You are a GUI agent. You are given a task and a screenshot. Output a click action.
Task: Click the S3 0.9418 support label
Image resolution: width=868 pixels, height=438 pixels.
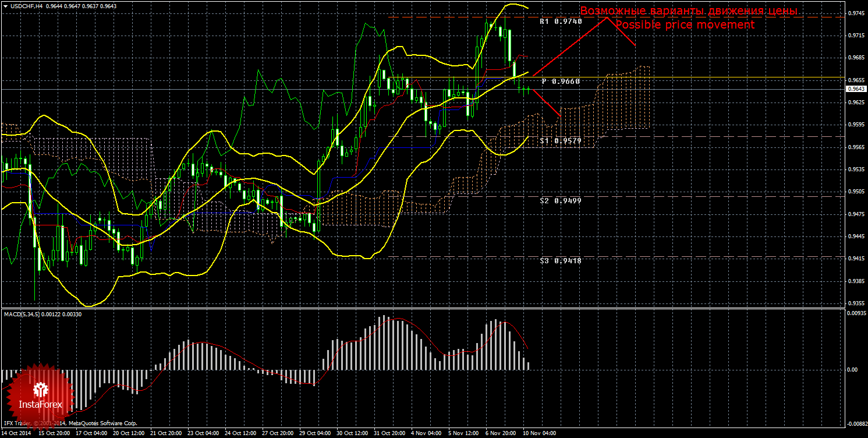pyautogui.click(x=560, y=260)
